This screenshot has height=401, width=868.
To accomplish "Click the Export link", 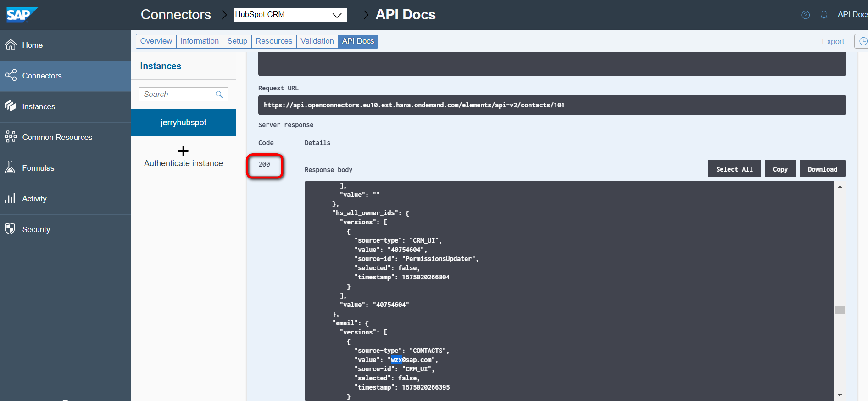I will pyautogui.click(x=833, y=41).
